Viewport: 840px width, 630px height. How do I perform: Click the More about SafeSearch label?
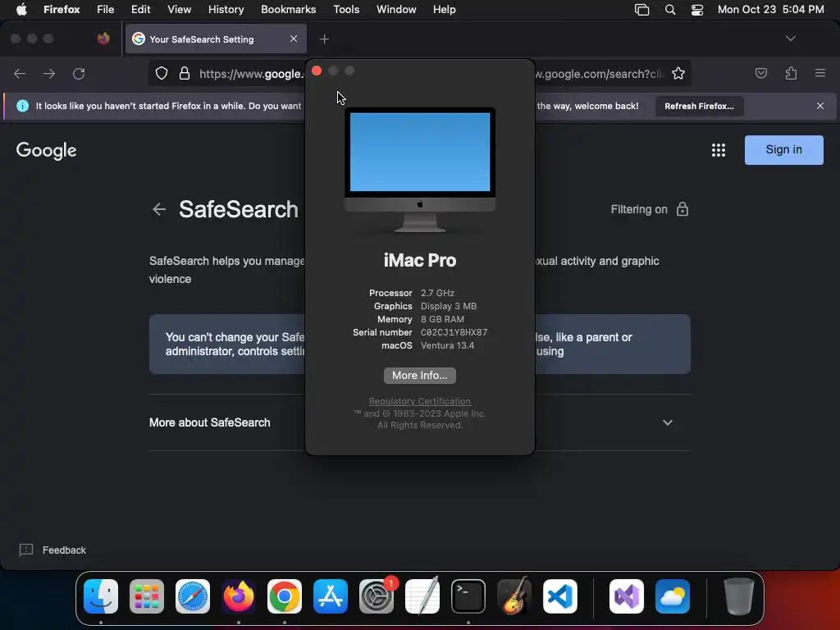tap(209, 422)
